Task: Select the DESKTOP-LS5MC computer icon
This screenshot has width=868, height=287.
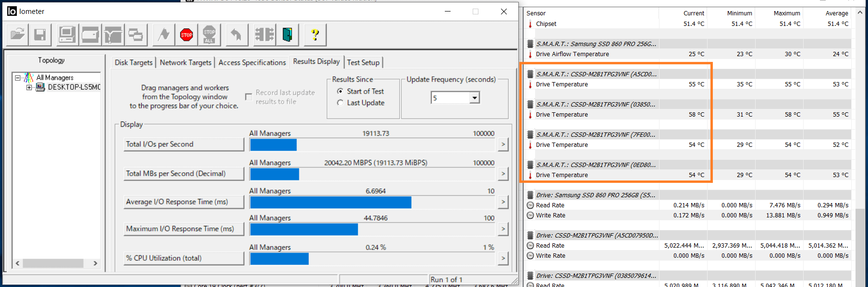Action: 40,87
